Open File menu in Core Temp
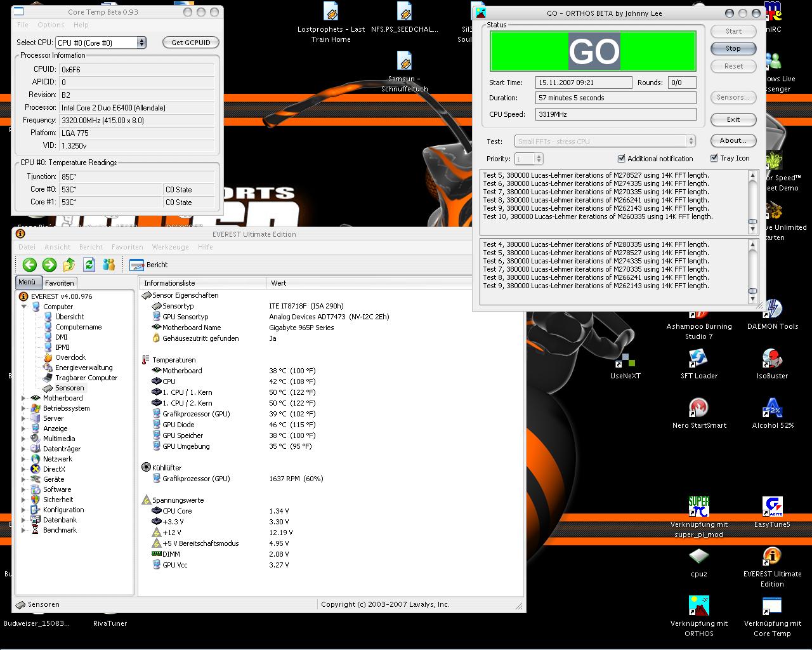Viewport: 812px width, 650px height. coord(23,25)
